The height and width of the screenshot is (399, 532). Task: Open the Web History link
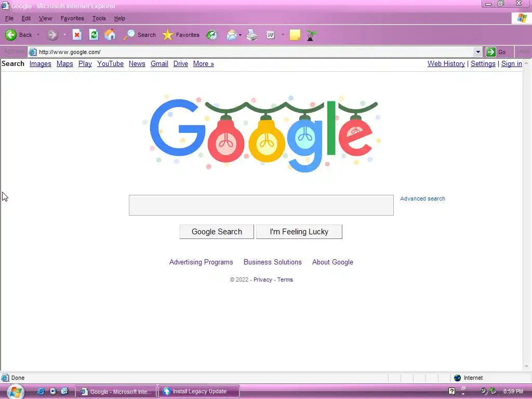446,64
